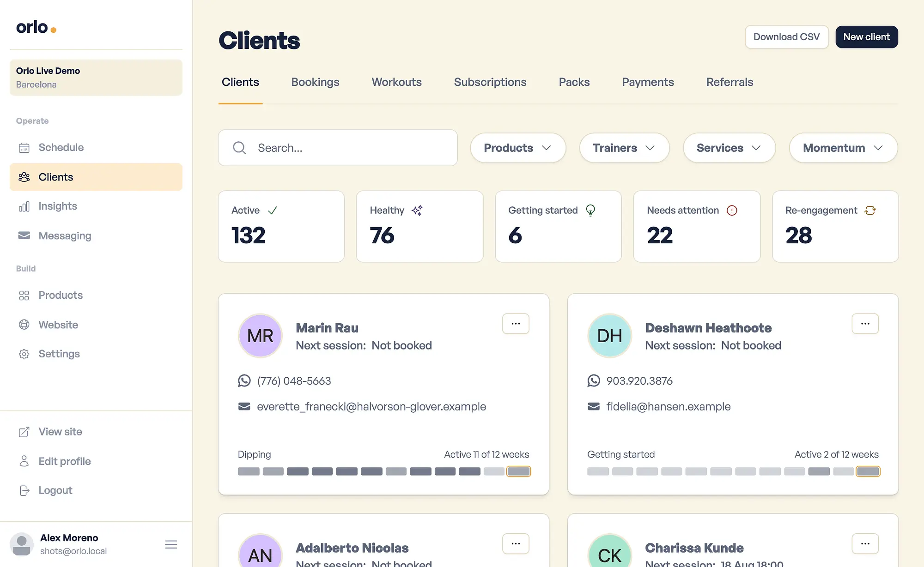
Task: Expand the Products filter dropdown
Action: coord(518,148)
